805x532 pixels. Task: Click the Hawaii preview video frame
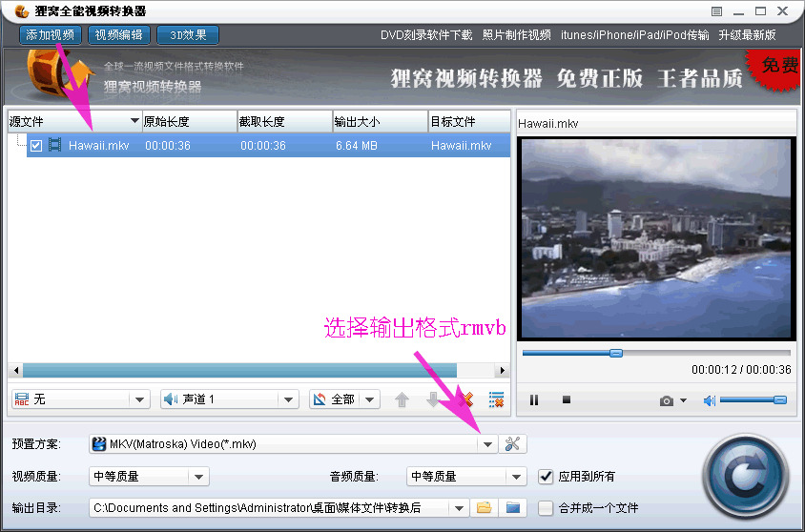pyautogui.click(x=656, y=238)
